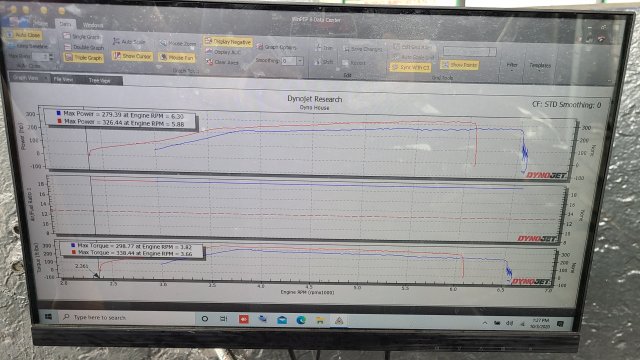Open the notification center icon
The image size is (640, 360).
pos(560,324)
